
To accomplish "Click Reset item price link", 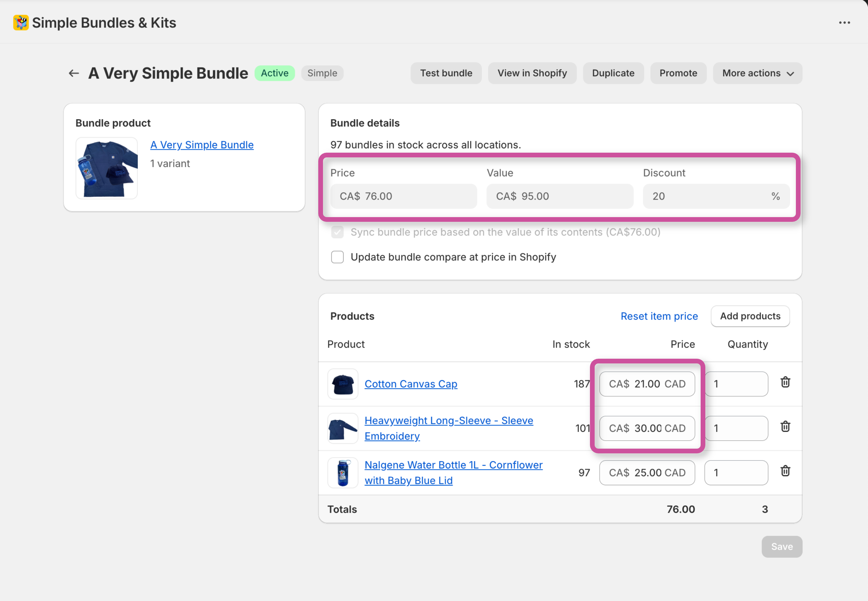I will (x=659, y=316).
